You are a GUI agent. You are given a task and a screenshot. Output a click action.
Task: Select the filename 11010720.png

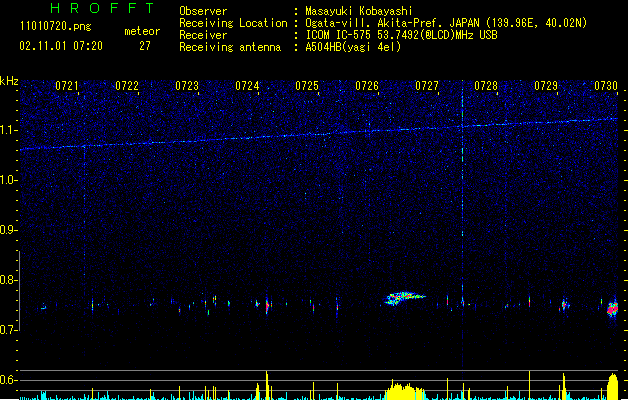click(x=55, y=27)
